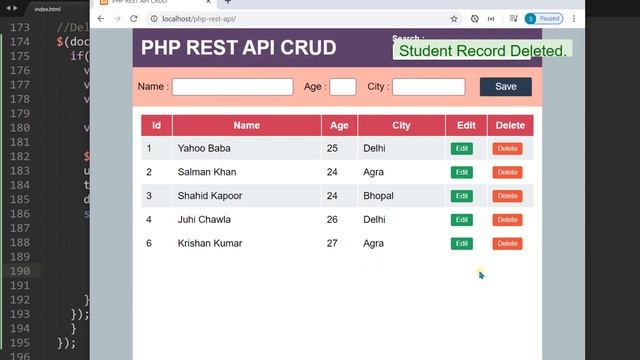
Task: Focus the City input field
Action: [429, 87]
